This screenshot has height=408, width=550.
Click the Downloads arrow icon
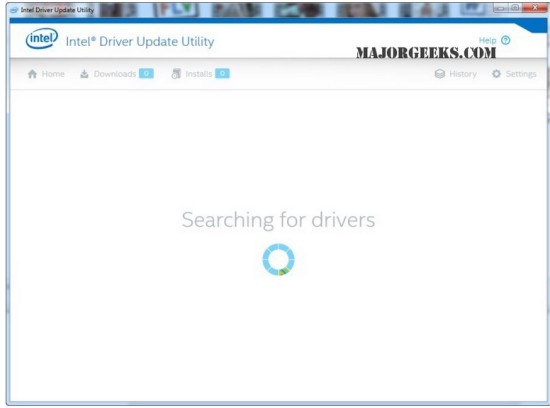click(x=84, y=74)
